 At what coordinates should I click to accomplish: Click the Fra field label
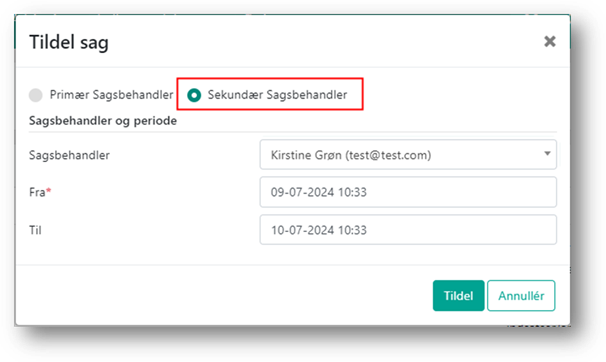click(x=37, y=192)
